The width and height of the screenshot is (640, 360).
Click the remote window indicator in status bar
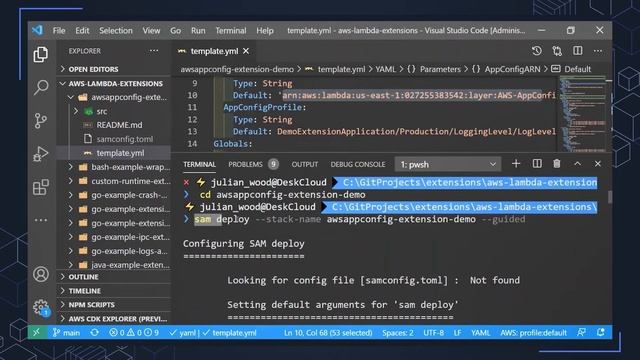[x=37, y=333]
